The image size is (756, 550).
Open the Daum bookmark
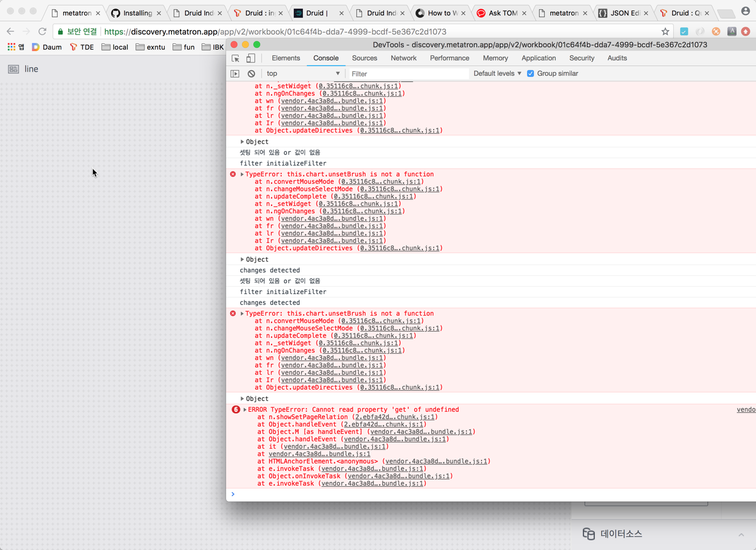point(47,47)
